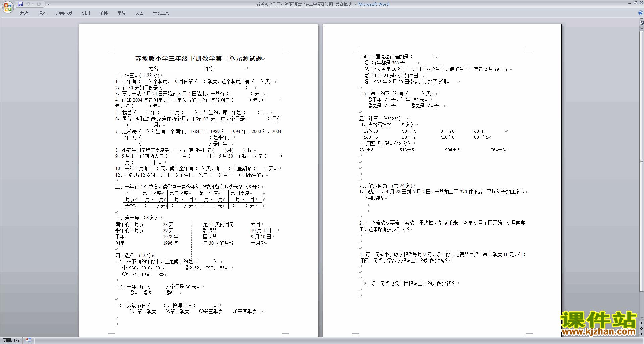Open the 开发工具 ribbon tab
The width and height of the screenshot is (644, 344).
click(x=161, y=13)
